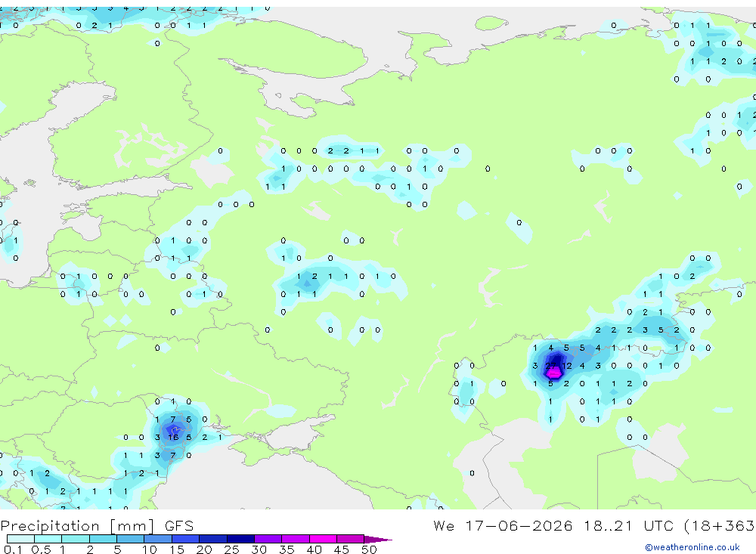The image size is (756, 554).
Task: Click the 5–10 mm legend color swatch
Action: click(x=131, y=539)
